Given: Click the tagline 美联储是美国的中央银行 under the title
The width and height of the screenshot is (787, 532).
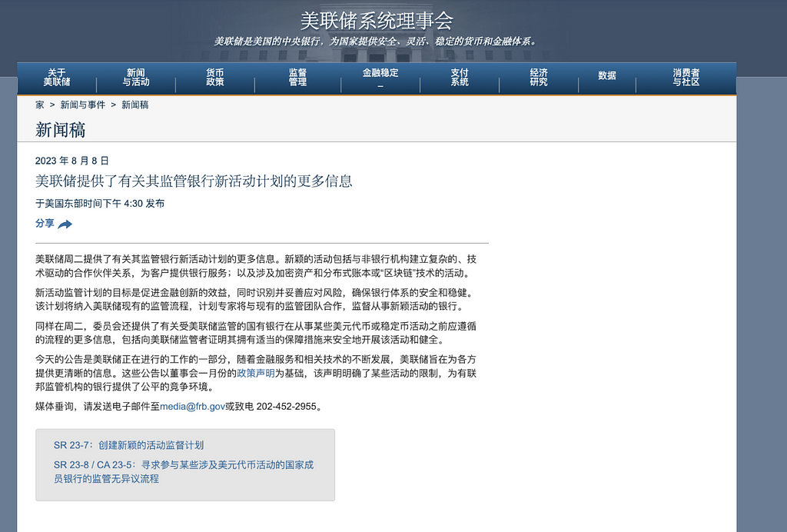Looking at the screenshot, I should pos(377,42).
